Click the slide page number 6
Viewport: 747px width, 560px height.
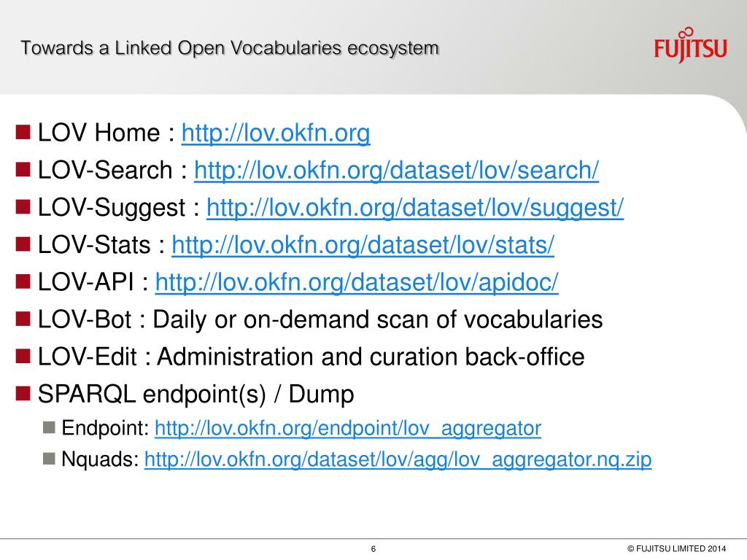(x=373, y=549)
